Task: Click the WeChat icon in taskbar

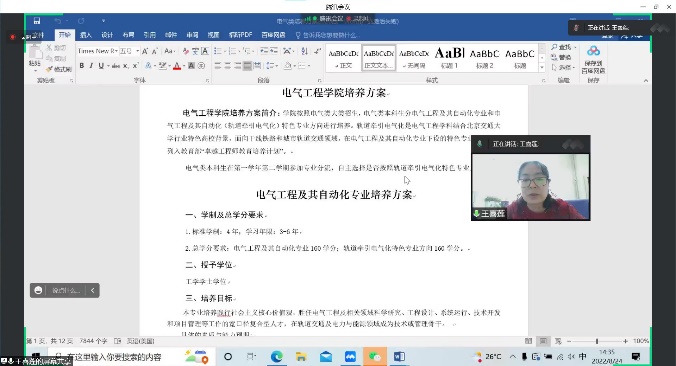Action: click(375, 357)
